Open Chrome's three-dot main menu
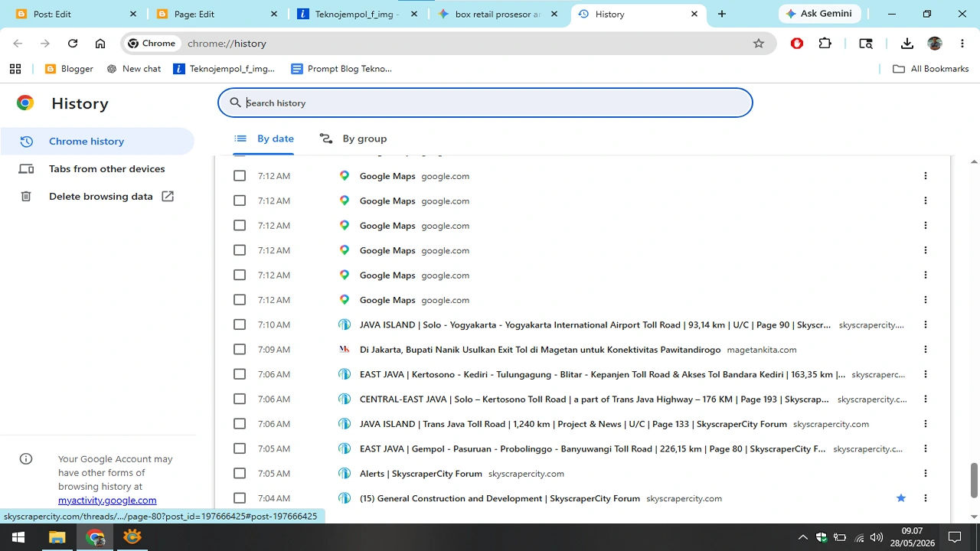 pos(962,44)
